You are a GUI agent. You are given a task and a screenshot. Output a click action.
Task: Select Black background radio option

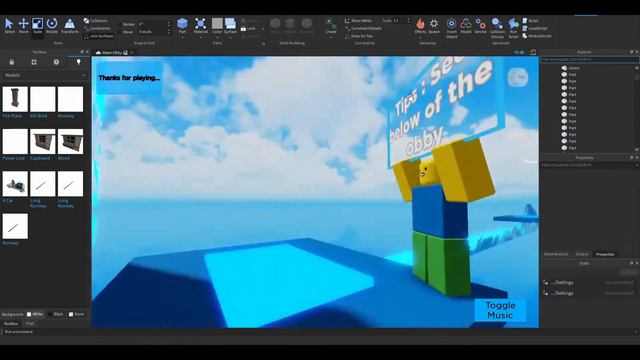[56, 314]
